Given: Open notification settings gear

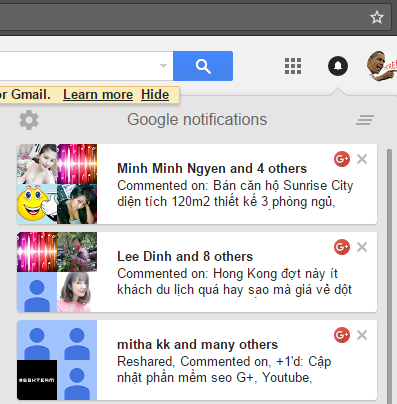Looking at the screenshot, I should tap(29, 120).
